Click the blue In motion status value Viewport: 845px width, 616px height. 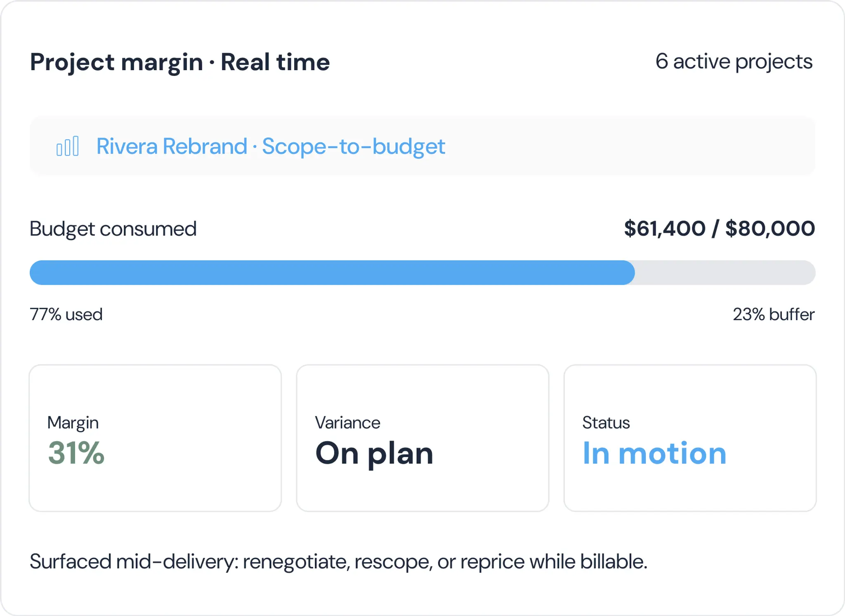[x=654, y=453]
